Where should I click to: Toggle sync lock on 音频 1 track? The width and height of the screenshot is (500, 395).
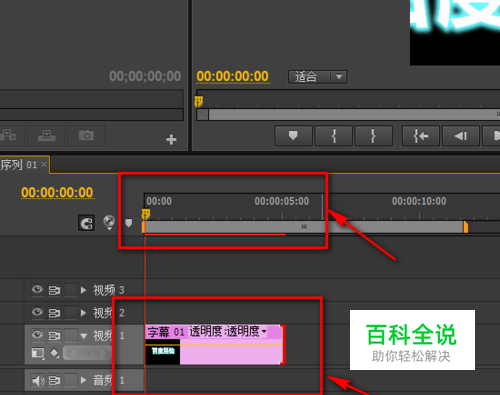pyautogui.click(x=54, y=380)
